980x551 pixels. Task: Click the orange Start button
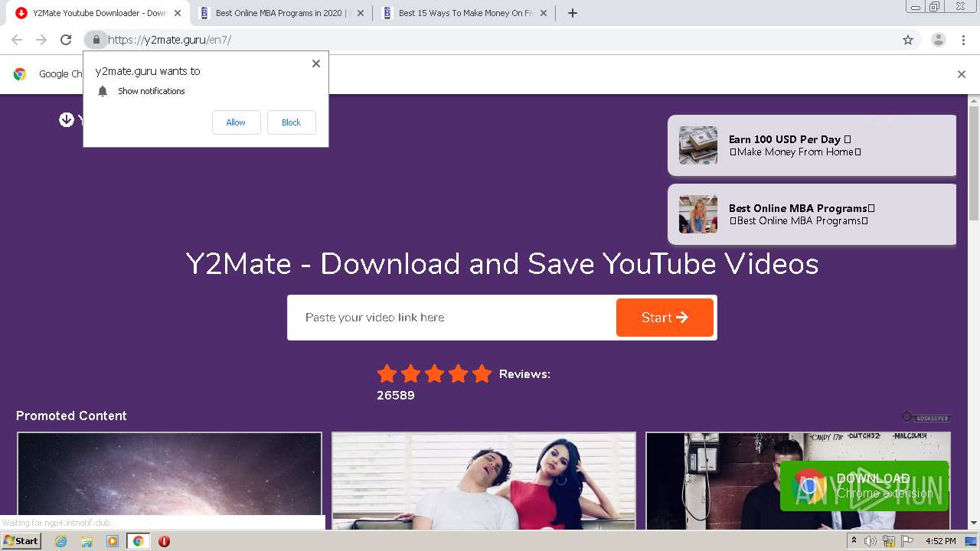coord(665,318)
